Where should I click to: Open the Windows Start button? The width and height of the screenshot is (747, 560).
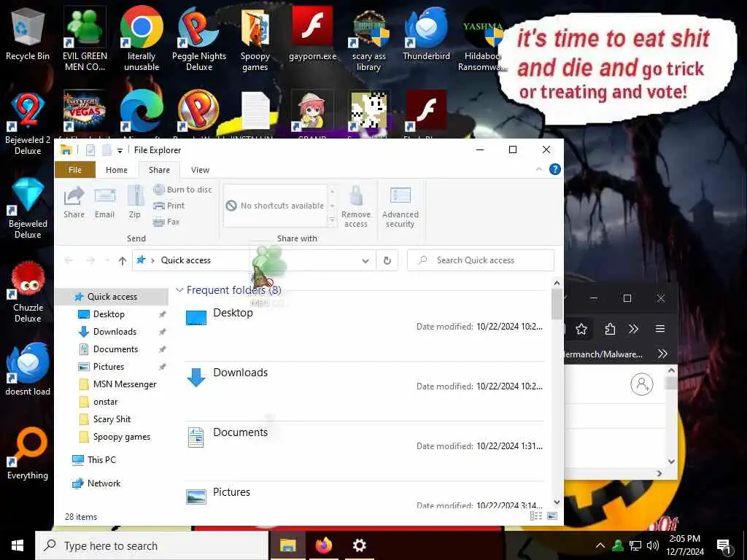(x=18, y=545)
